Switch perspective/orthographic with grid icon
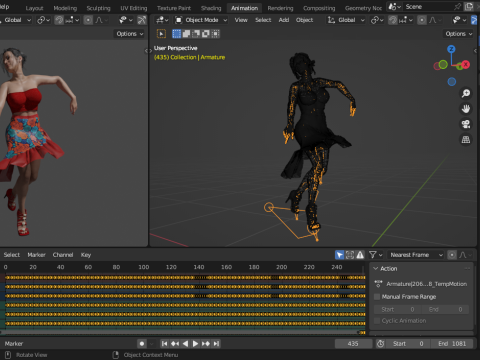This screenshot has height=360, width=480. (x=466, y=139)
